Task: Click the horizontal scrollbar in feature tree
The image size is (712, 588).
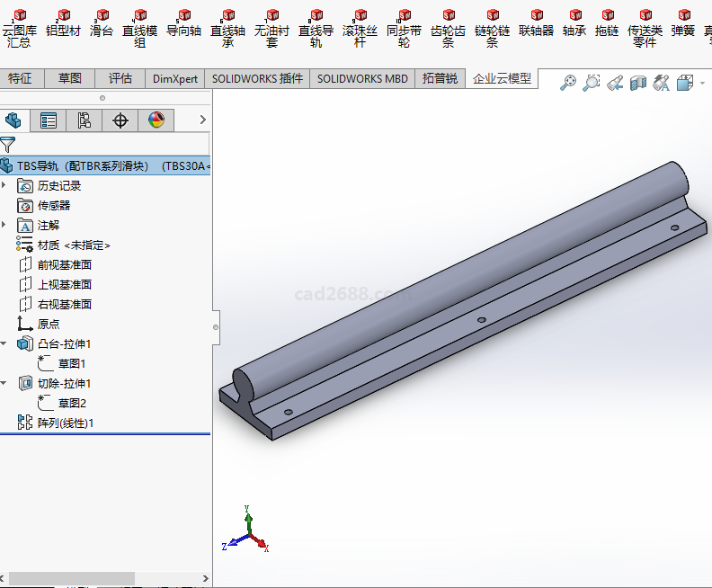Action: point(72,578)
